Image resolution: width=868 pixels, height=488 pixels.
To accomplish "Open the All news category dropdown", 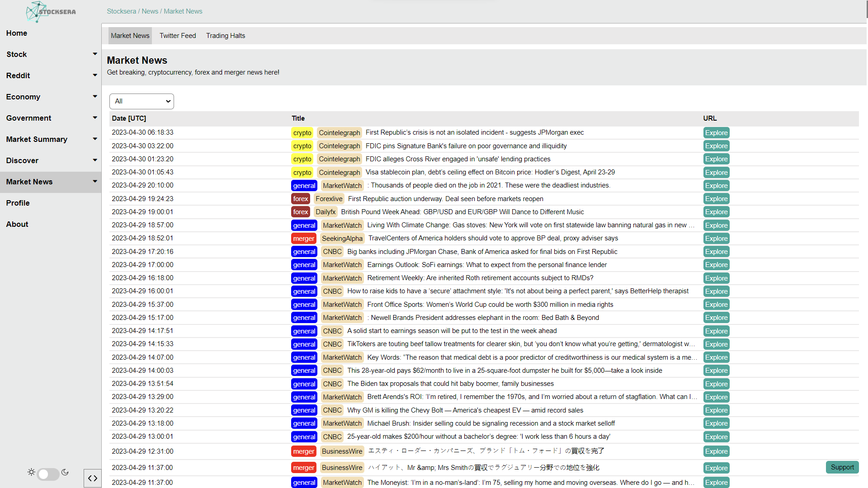I will (x=142, y=101).
